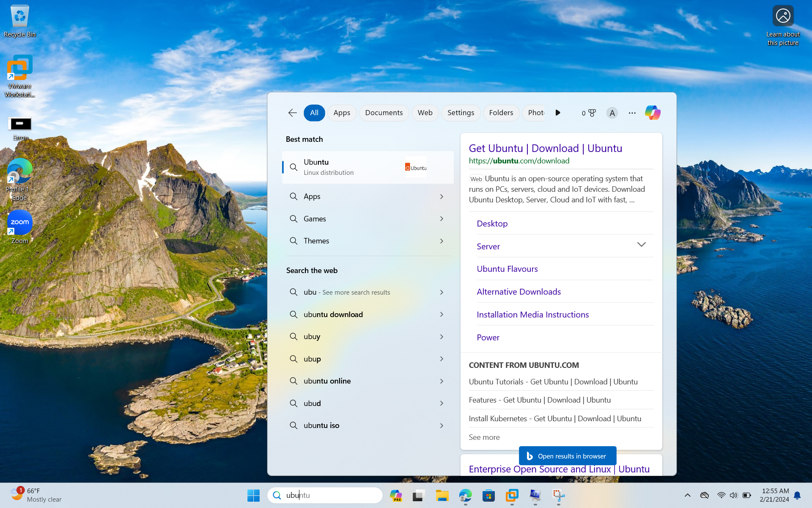Screen dimensions: 812x508
Task: Select 'ubu - See more search results'
Action: 368,292
